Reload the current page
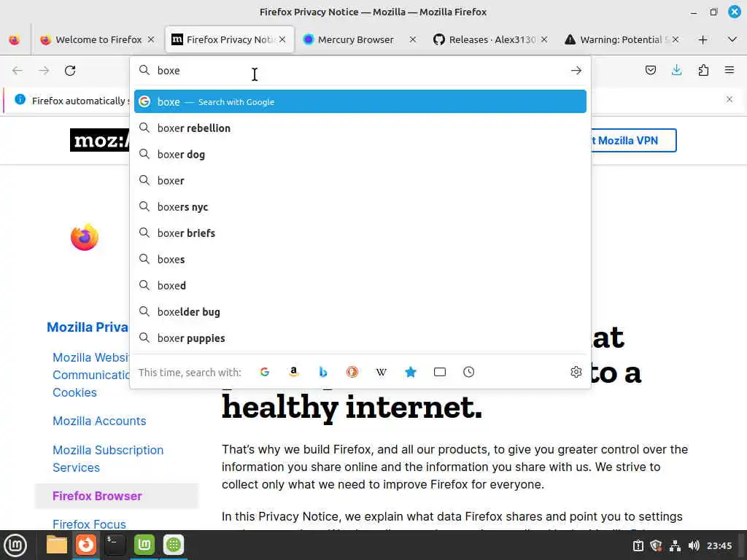This screenshot has height=560, width=747. [70, 71]
